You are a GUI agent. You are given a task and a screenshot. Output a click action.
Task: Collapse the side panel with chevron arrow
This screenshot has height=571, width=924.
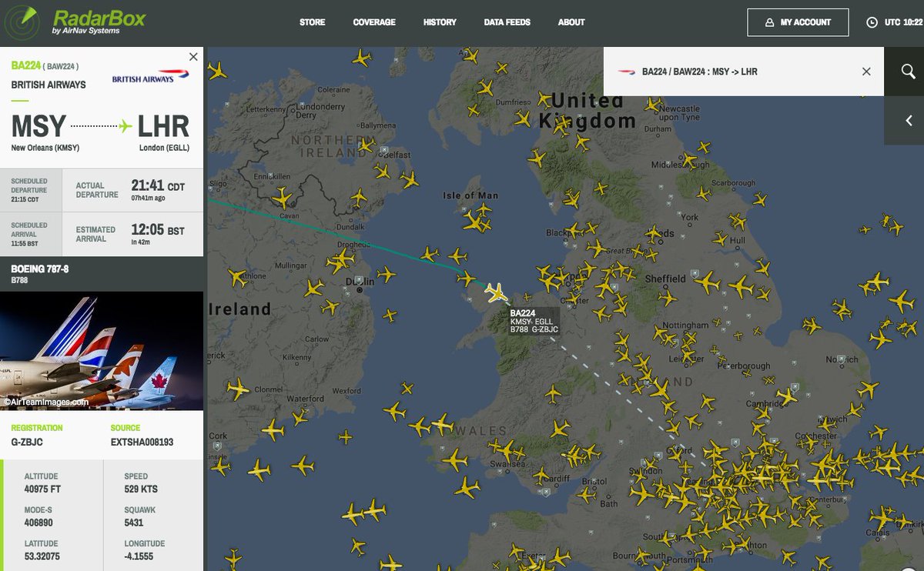908,121
